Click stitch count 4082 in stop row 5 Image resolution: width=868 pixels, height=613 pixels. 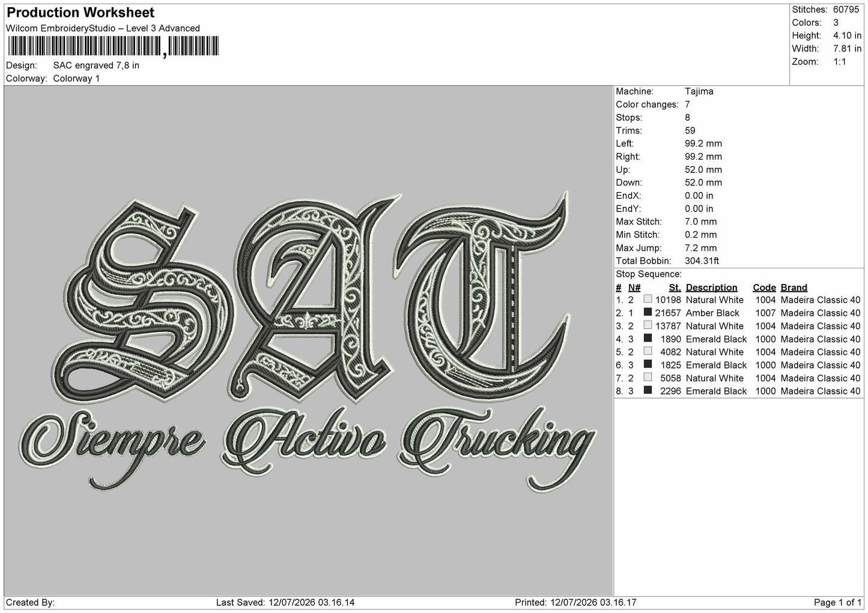click(x=672, y=352)
